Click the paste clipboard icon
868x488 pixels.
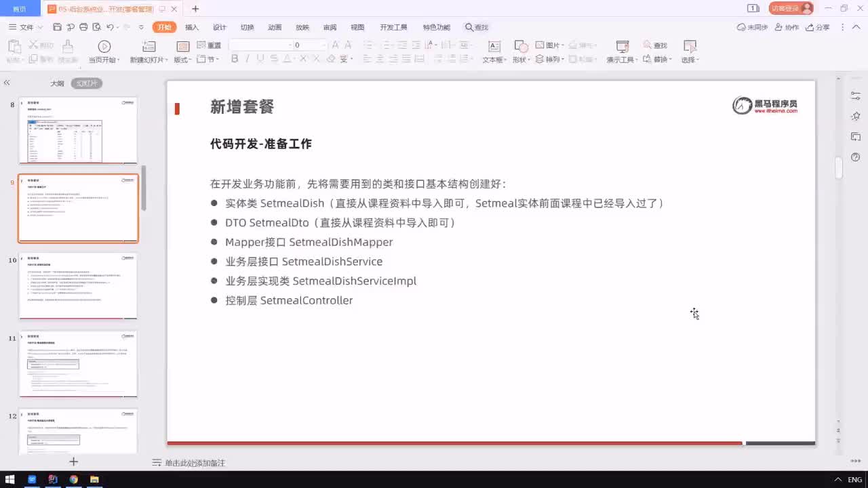point(14,46)
